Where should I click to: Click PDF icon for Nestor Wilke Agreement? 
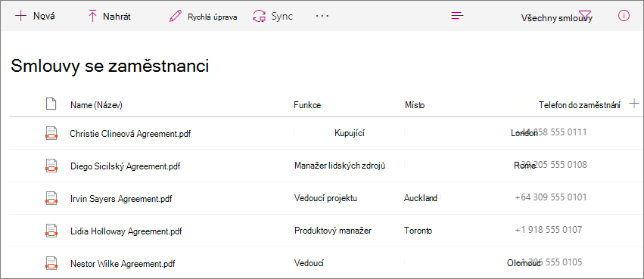pos(51,262)
